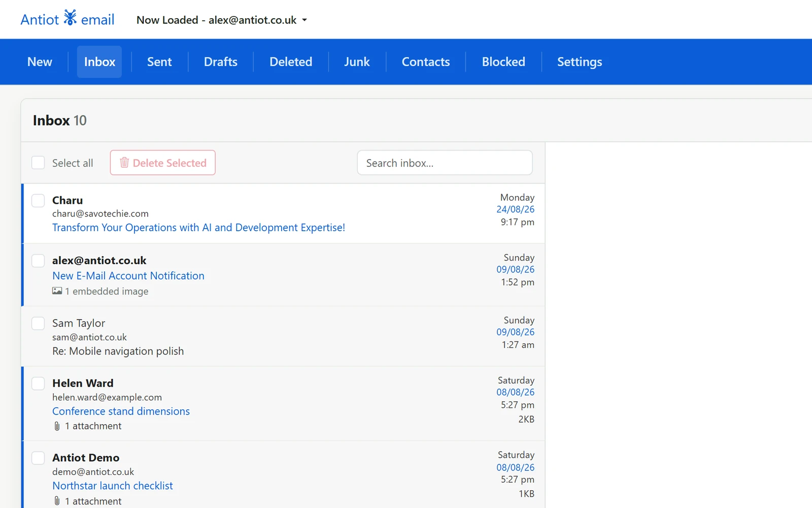Open the New message tab
Screen dimensions: 812x508
(x=40, y=61)
